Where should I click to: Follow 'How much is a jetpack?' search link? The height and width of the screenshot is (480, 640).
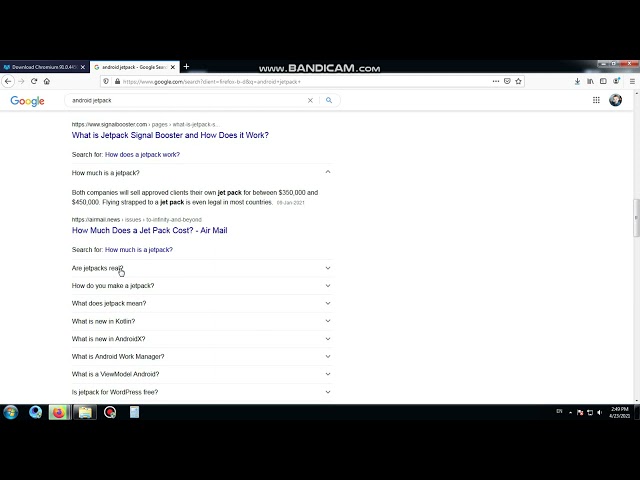(x=139, y=249)
